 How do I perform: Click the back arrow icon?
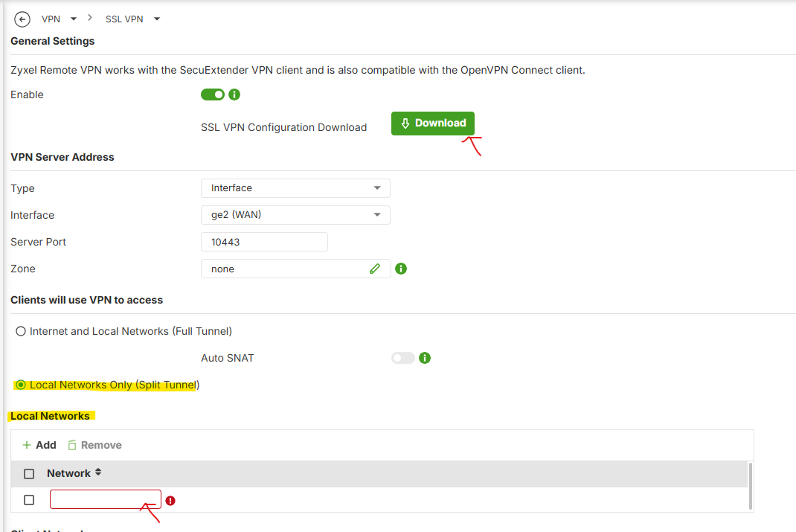(x=22, y=19)
